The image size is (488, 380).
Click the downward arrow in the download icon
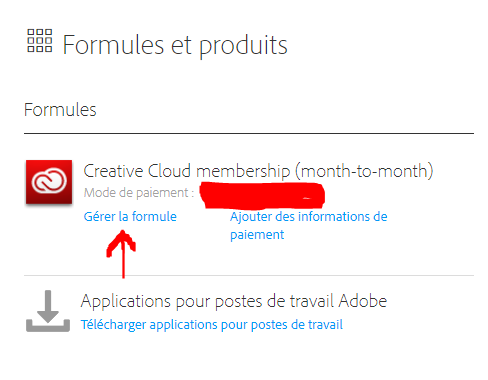48,306
